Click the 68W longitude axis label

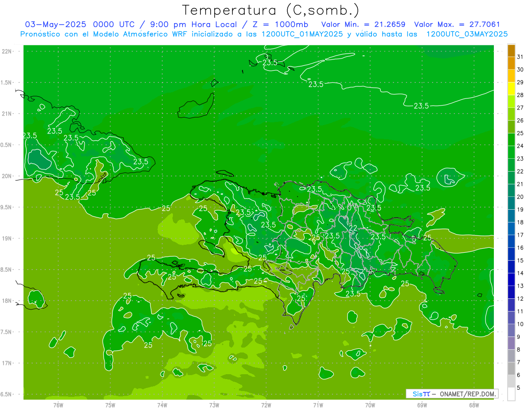pyautogui.click(x=474, y=405)
